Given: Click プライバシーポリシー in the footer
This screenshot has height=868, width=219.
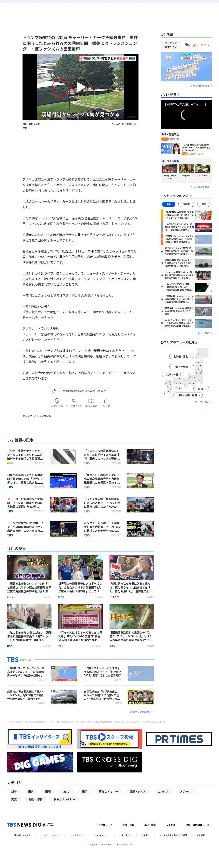Looking at the screenshot, I should [50, 835].
